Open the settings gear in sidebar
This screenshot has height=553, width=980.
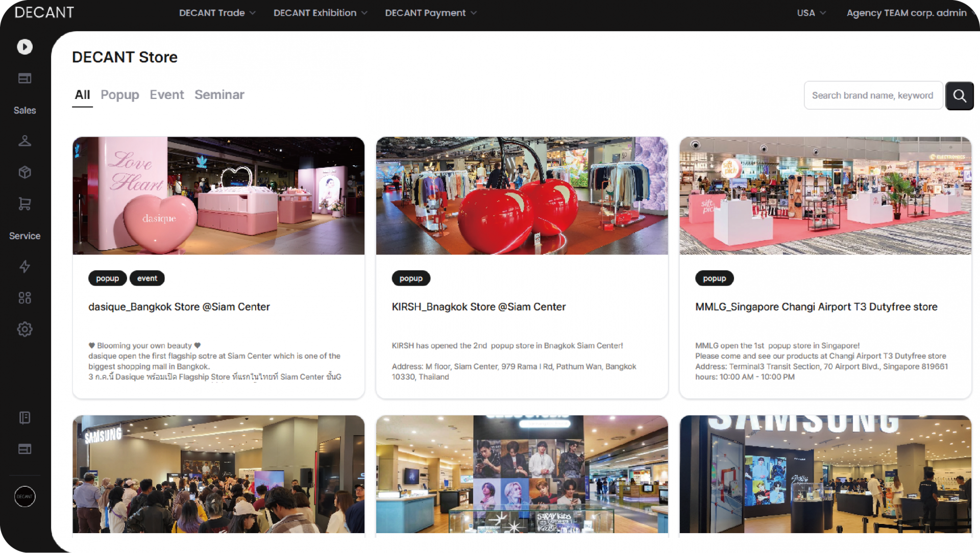(24, 330)
